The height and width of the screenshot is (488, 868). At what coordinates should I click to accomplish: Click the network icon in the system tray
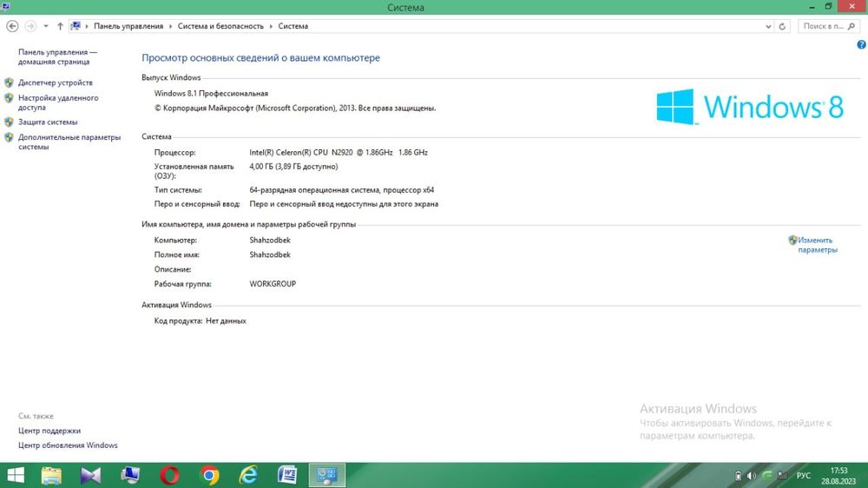coord(782,476)
